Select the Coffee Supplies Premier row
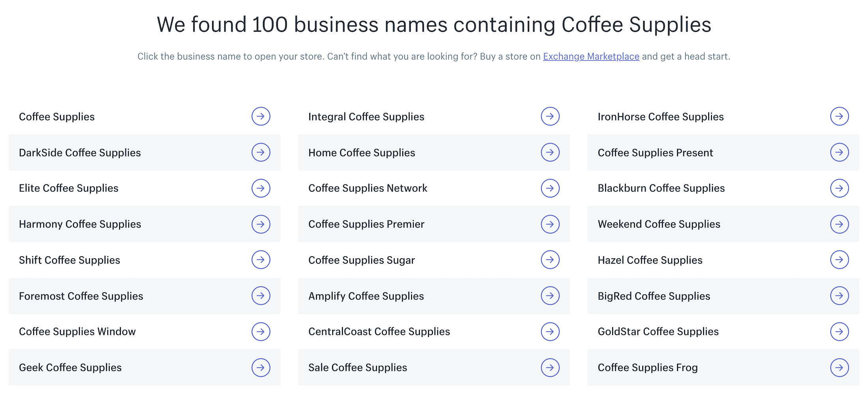 tap(366, 224)
